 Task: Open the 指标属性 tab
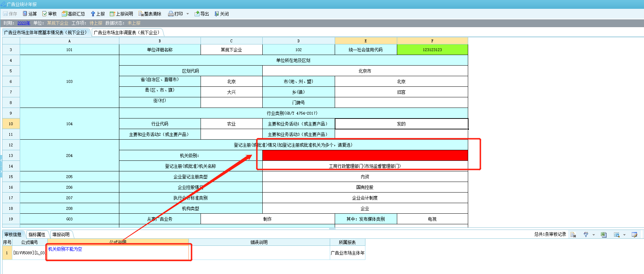(x=37, y=235)
